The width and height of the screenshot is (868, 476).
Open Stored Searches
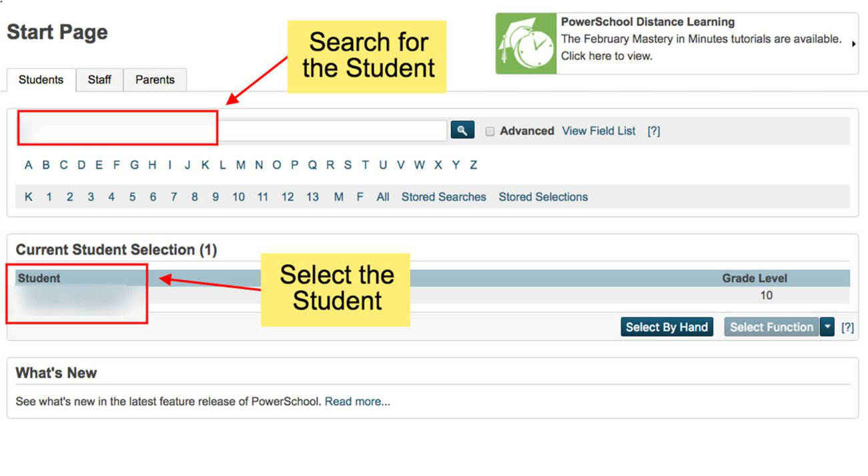pos(444,197)
